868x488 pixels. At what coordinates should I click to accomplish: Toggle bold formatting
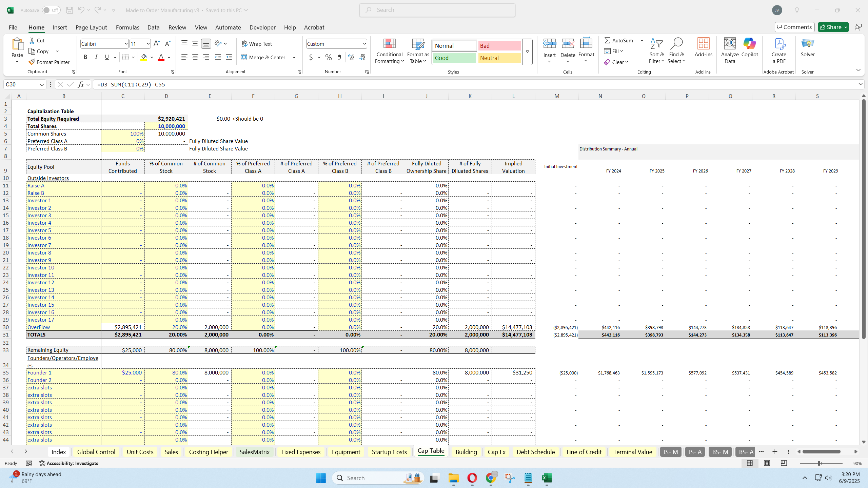click(85, 57)
